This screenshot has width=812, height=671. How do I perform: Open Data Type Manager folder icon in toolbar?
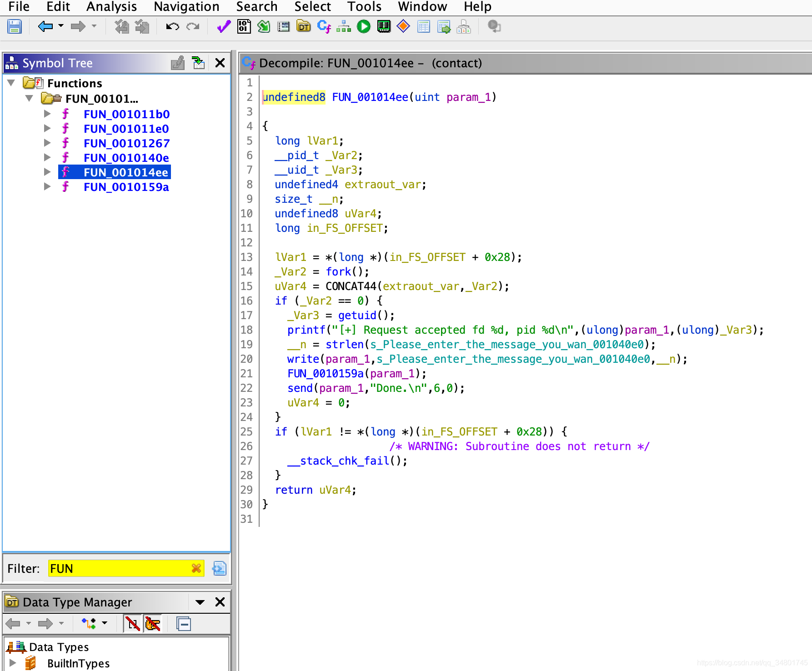[304, 26]
